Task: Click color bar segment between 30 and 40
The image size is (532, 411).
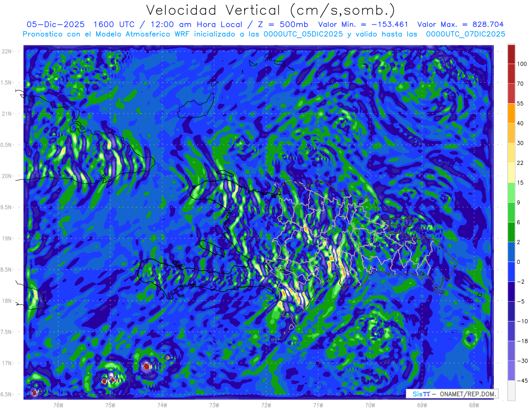Action: coord(511,133)
